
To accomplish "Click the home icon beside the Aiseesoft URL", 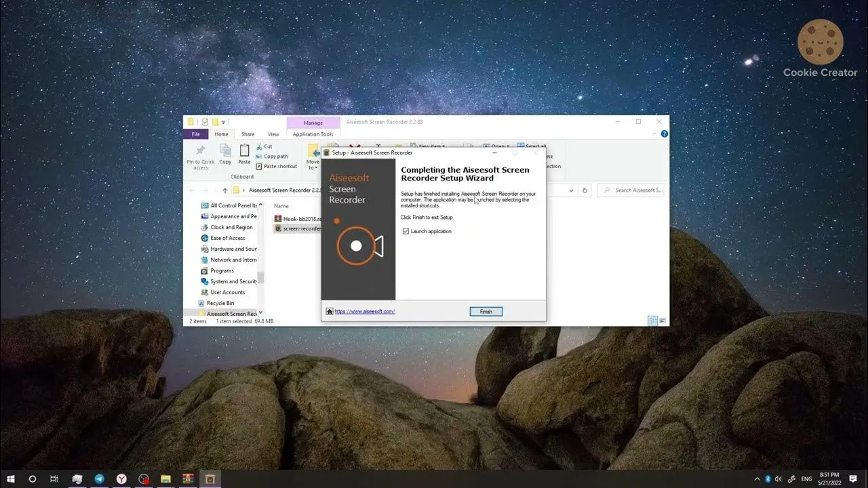I will (x=330, y=312).
